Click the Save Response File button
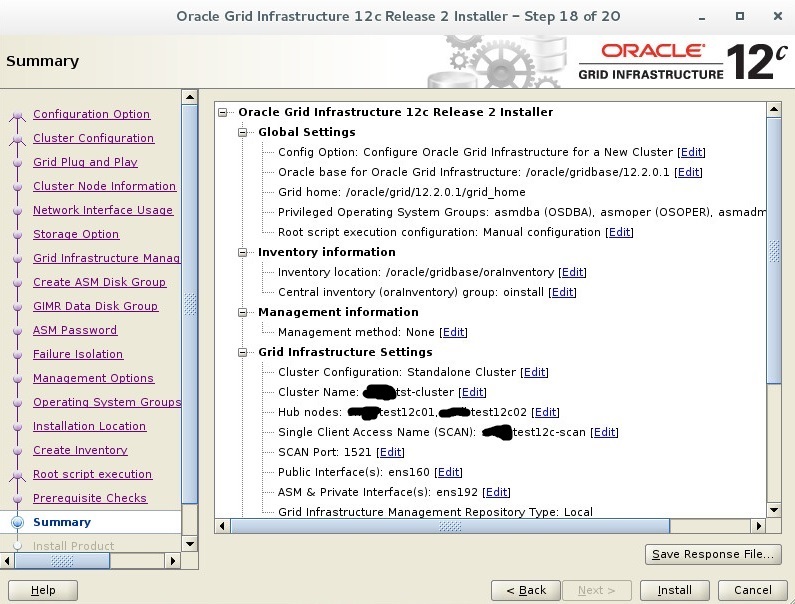The image size is (795, 604). click(713, 554)
